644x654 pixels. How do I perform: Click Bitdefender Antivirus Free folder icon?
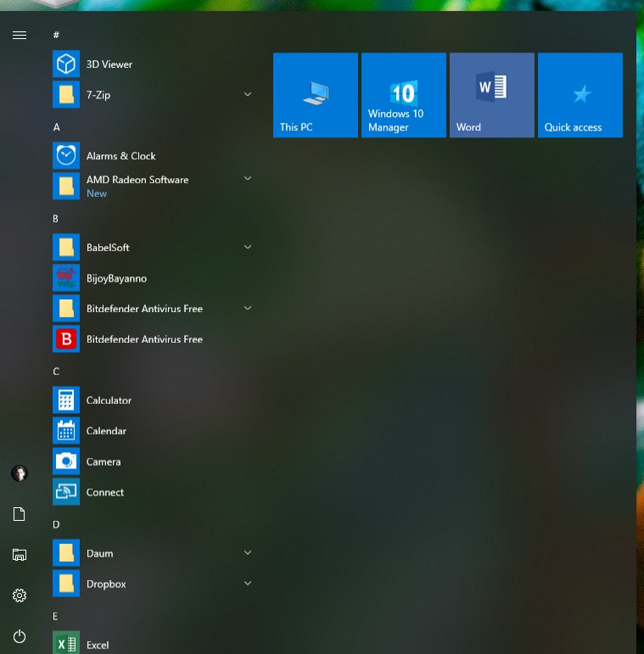pos(66,308)
